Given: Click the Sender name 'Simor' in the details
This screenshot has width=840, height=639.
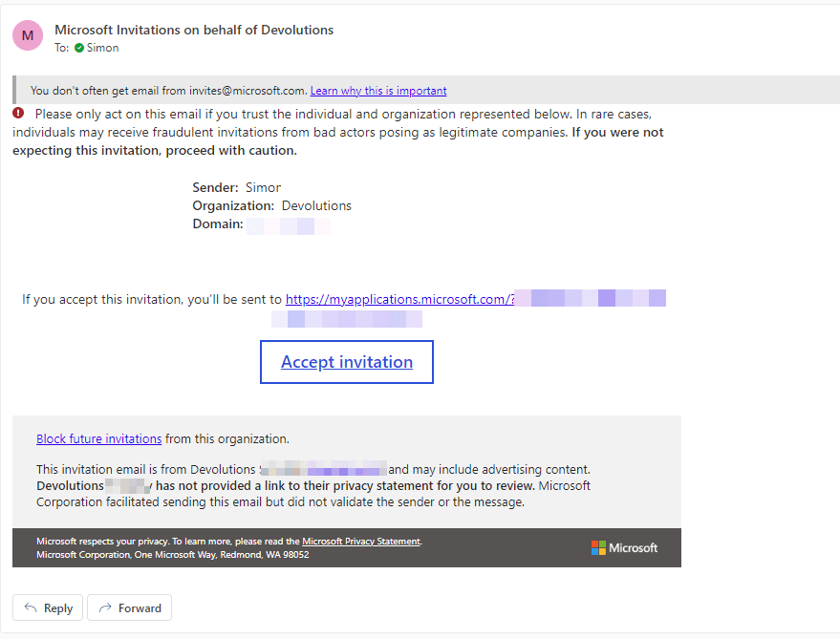Looking at the screenshot, I should pyautogui.click(x=263, y=187).
